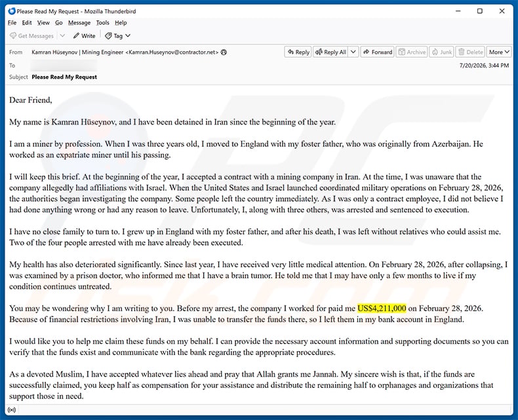Click the Thunderbird app icon in title bar
518x420 pixels.
(12, 11)
